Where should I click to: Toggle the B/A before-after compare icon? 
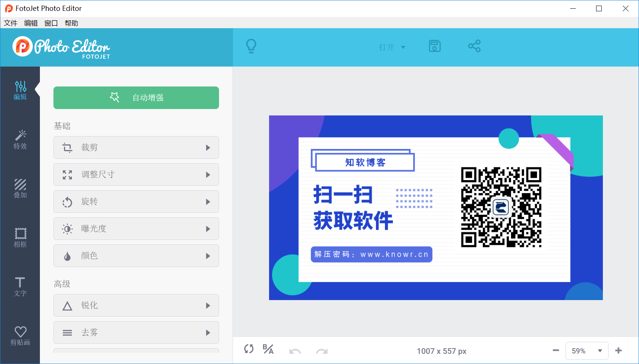tap(268, 349)
